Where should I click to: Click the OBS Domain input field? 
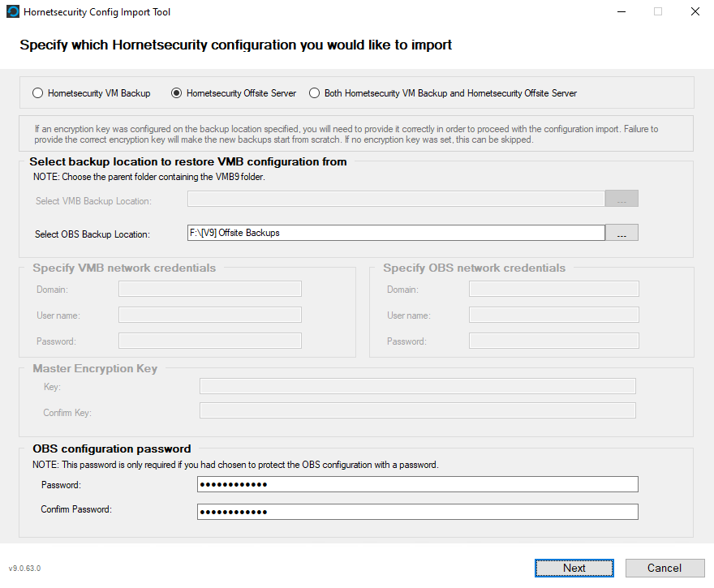pyautogui.click(x=553, y=290)
